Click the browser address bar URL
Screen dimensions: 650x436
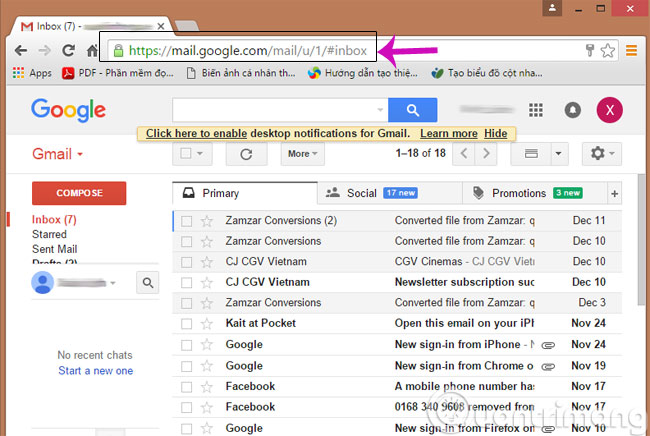tap(248, 51)
